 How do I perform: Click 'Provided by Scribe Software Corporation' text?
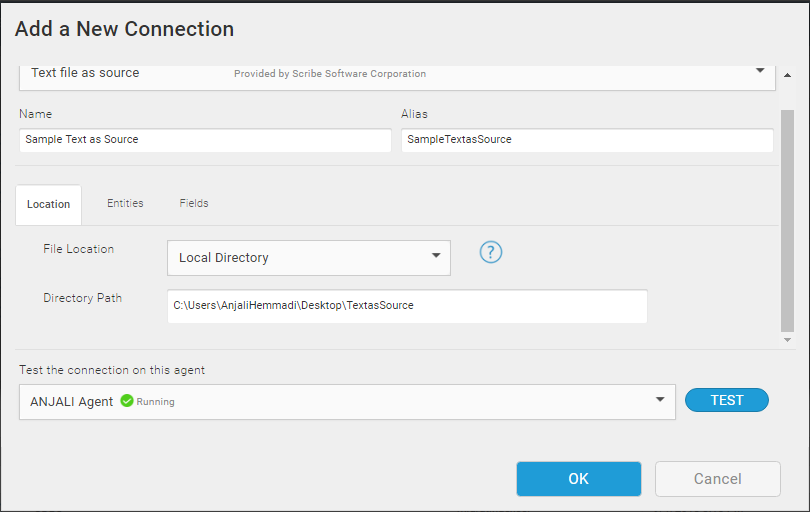click(x=330, y=74)
